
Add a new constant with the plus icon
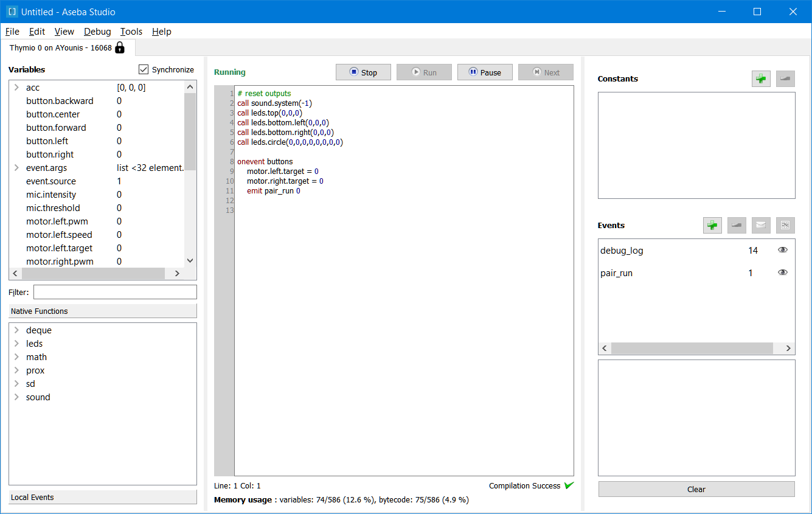point(761,78)
